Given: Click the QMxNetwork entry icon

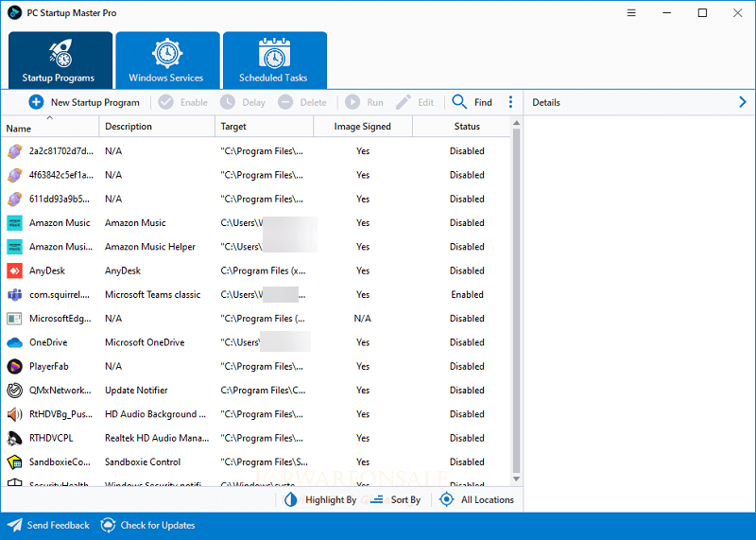Looking at the screenshot, I should 14,390.
